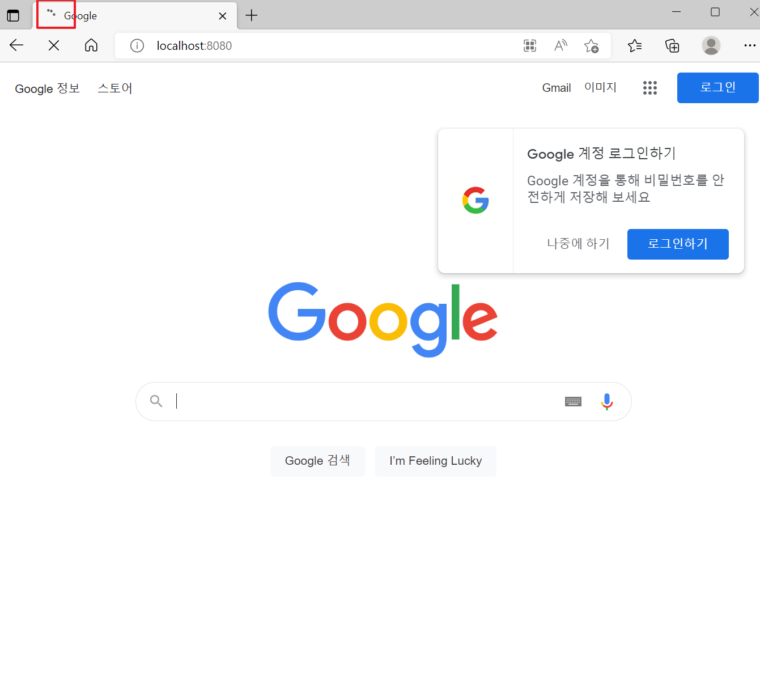The height and width of the screenshot is (700, 760).
Task: Click the magnifier icon in search box
Action: click(x=156, y=401)
